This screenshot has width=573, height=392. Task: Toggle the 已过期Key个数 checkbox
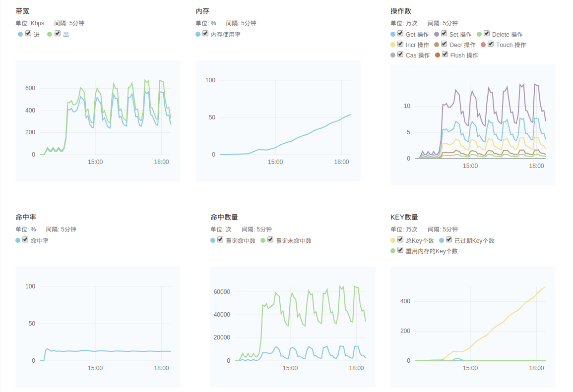[449, 240]
